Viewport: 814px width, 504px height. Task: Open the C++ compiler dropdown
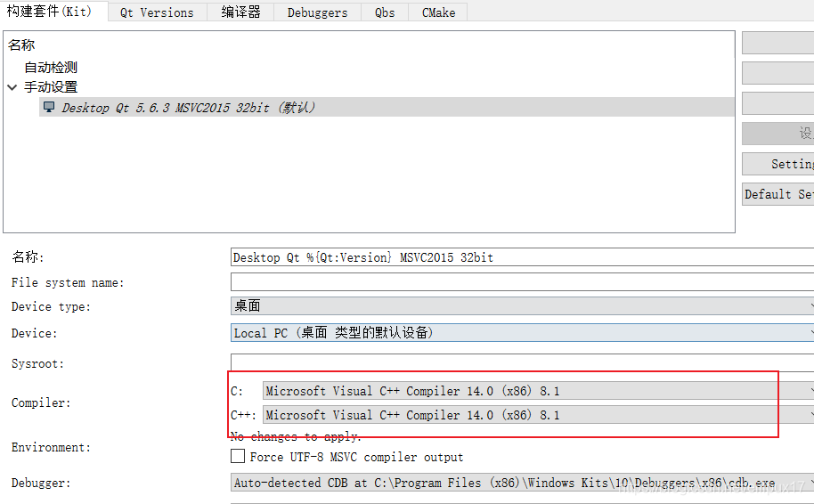pyautogui.click(x=538, y=415)
